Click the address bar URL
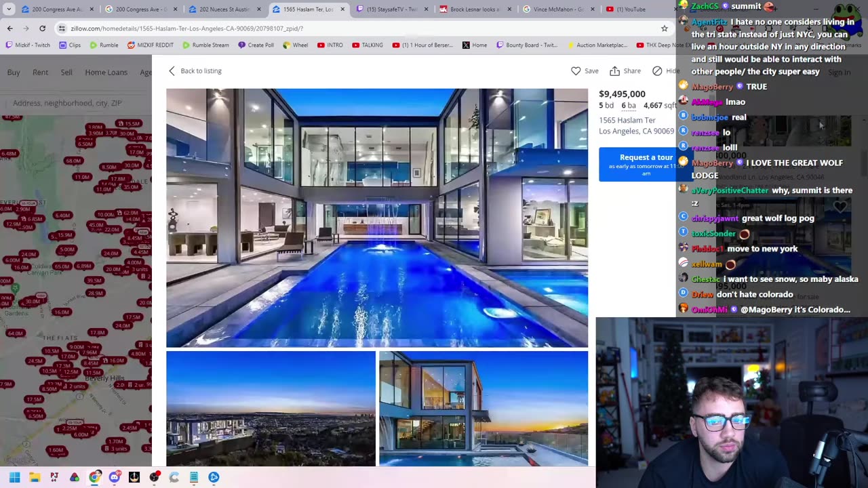Image resolution: width=868 pixels, height=488 pixels. 186,28
